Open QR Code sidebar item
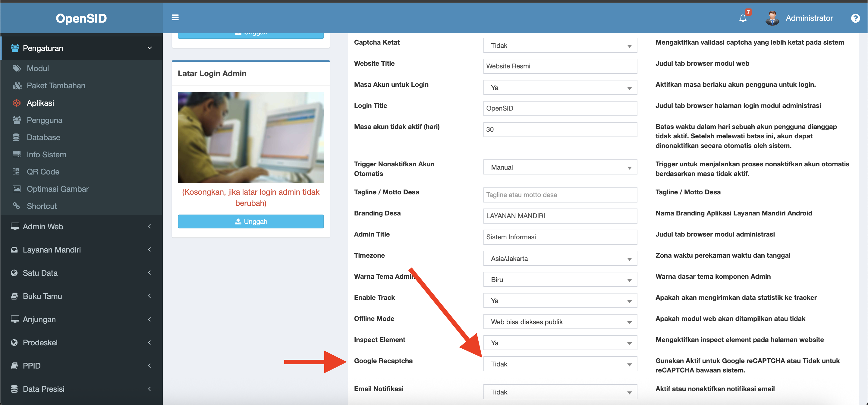The width and height of the screenshot is (868, 405). coord(43,172)
